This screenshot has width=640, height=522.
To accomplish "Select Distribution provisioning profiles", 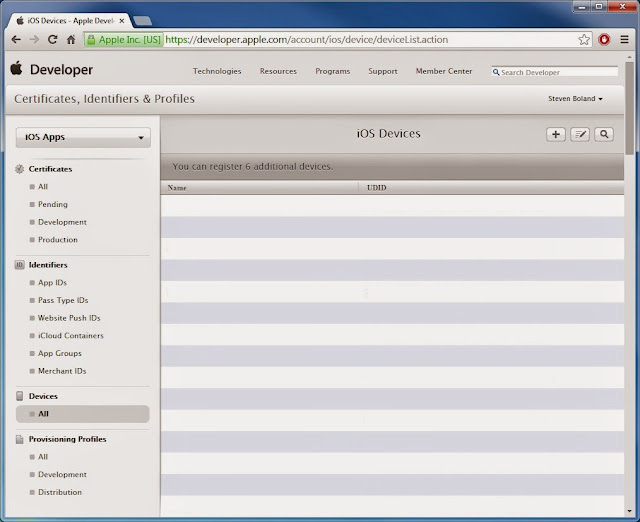I will [60, 492].
